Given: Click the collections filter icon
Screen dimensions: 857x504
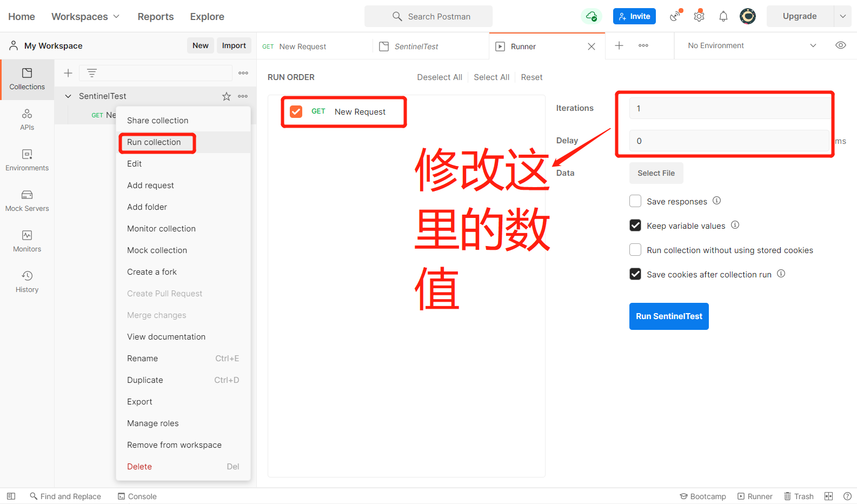Looking at the screenshot, I should click(92, 73).
